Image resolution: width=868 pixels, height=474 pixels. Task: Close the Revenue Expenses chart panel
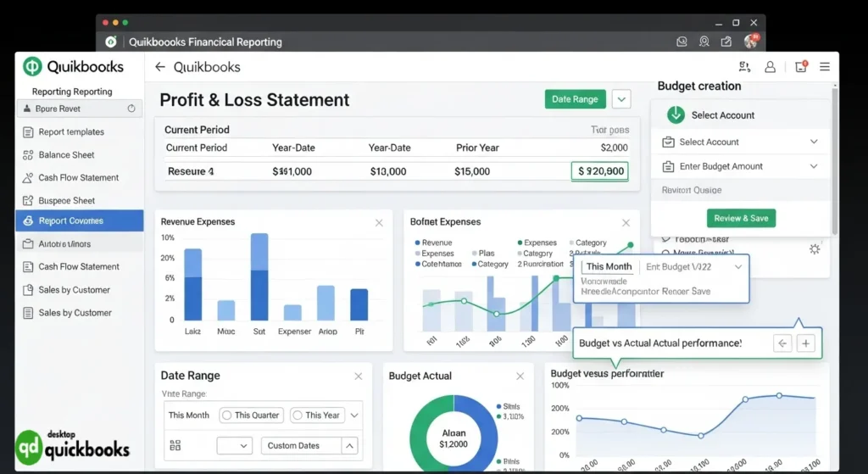pyautogui.click(x=379, y=222)
